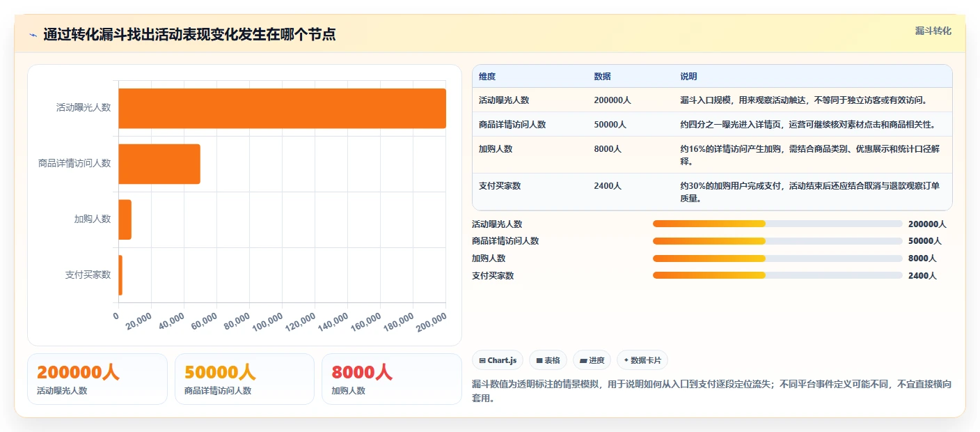The image size is (980, 432).
Task: Click the chart y-axis label 商品详情访问人数
Action: pyautogui.click(x=74, y=164)
